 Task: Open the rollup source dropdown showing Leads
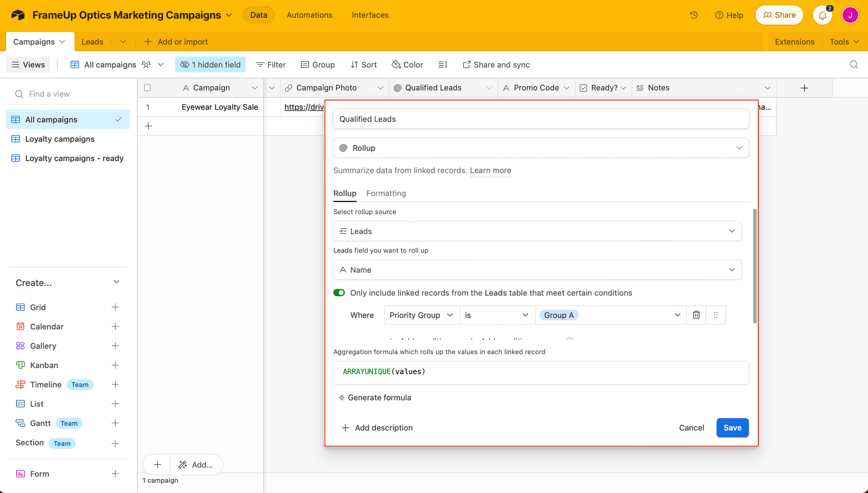[x=537, y=231]
